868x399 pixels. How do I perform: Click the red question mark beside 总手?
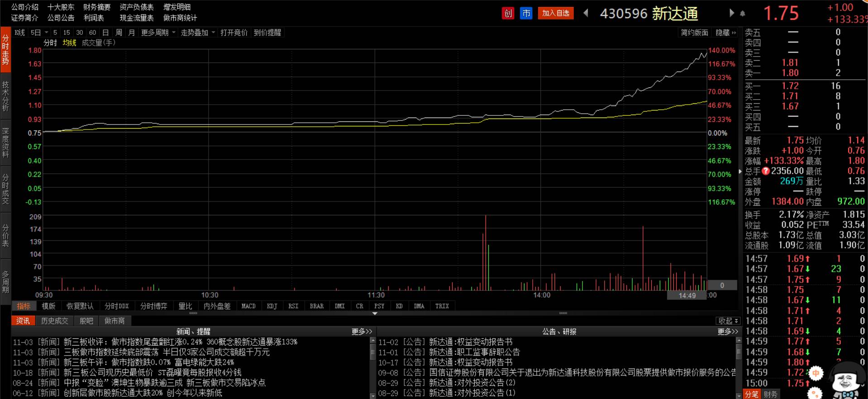click(x=766, y=171)
